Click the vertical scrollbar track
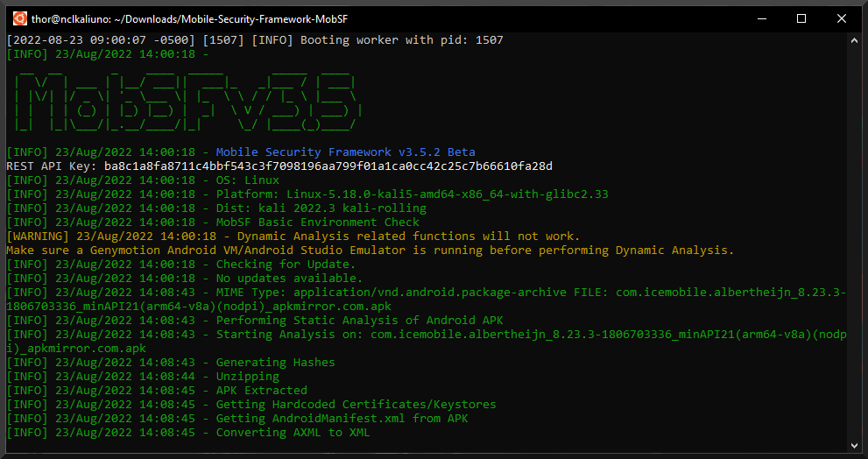The image size is (868, 459). point(855,263)
